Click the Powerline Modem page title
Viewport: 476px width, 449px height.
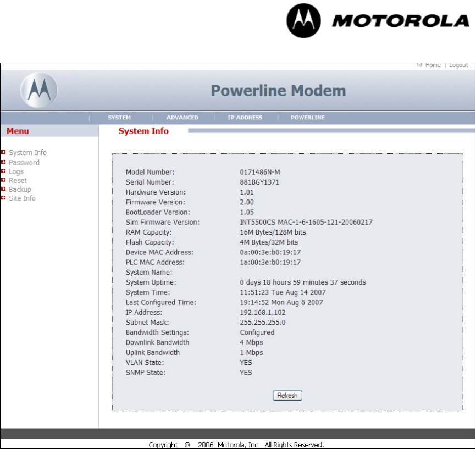[278, 91]
